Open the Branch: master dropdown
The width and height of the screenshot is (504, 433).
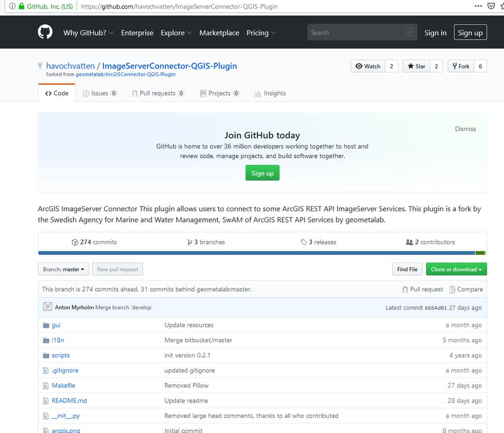click(x=63, y=269)
